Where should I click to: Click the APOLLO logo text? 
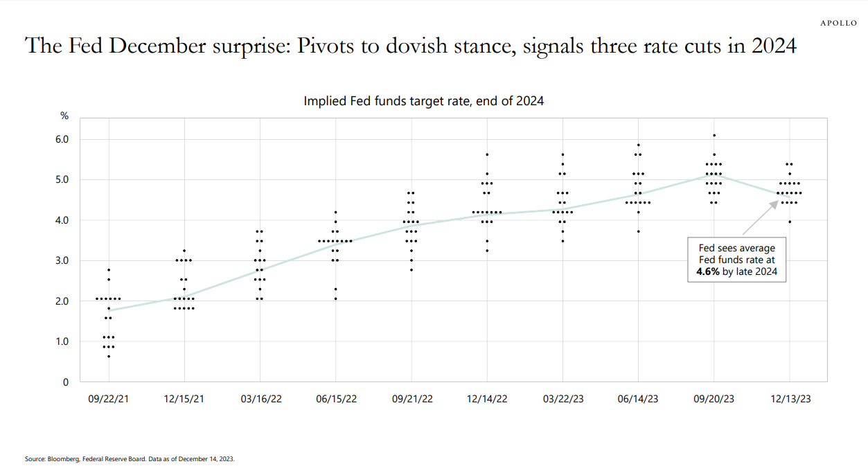[838, 24]
